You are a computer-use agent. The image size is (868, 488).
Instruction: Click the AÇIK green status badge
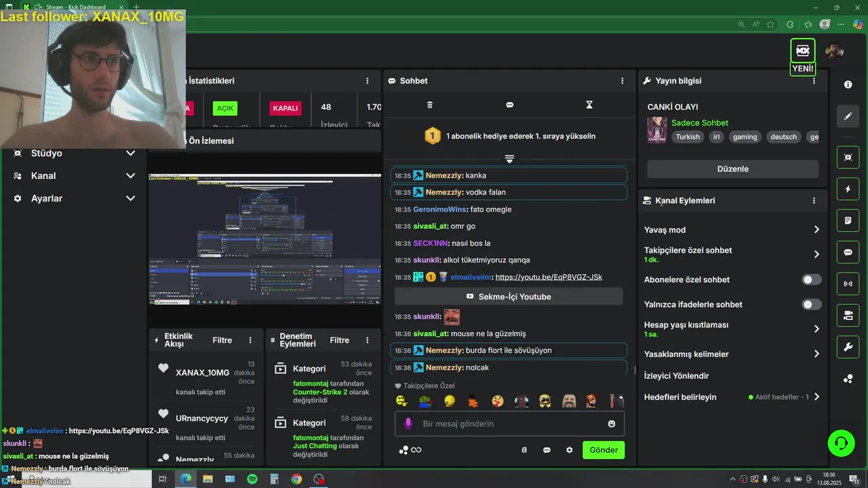point(225,108)
